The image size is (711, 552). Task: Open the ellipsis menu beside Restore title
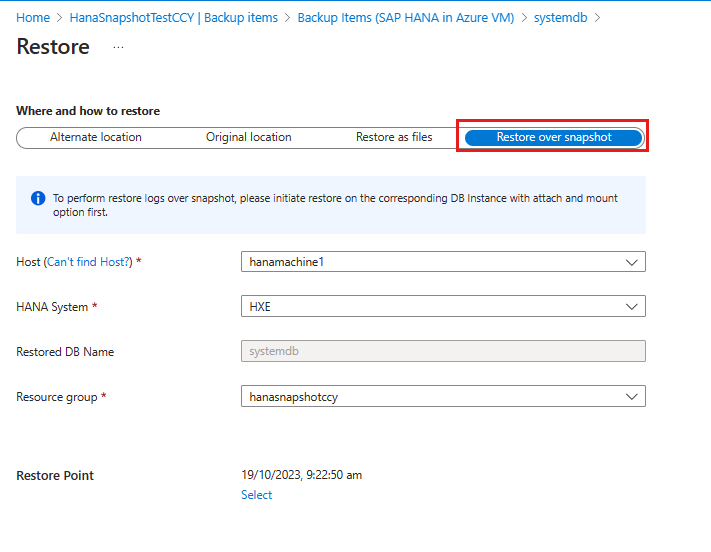(x=118, y=47)
